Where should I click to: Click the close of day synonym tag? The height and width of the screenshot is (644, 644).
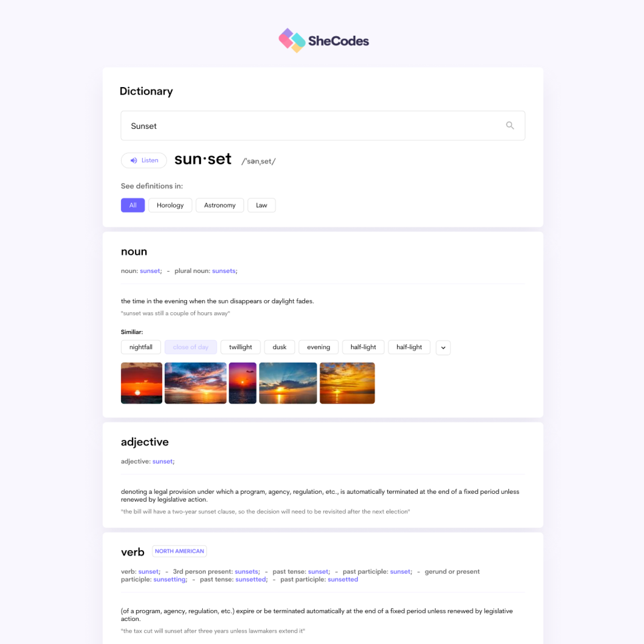(191, 347)
